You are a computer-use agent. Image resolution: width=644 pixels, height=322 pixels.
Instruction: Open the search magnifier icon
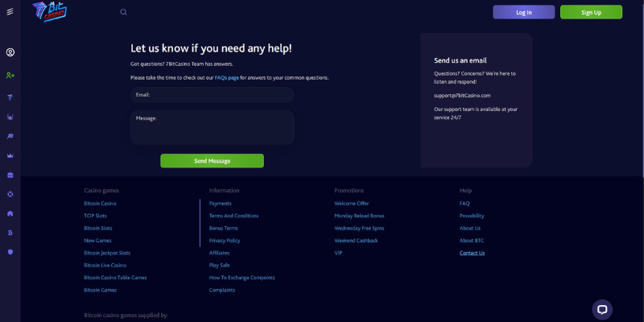(123, 12)
